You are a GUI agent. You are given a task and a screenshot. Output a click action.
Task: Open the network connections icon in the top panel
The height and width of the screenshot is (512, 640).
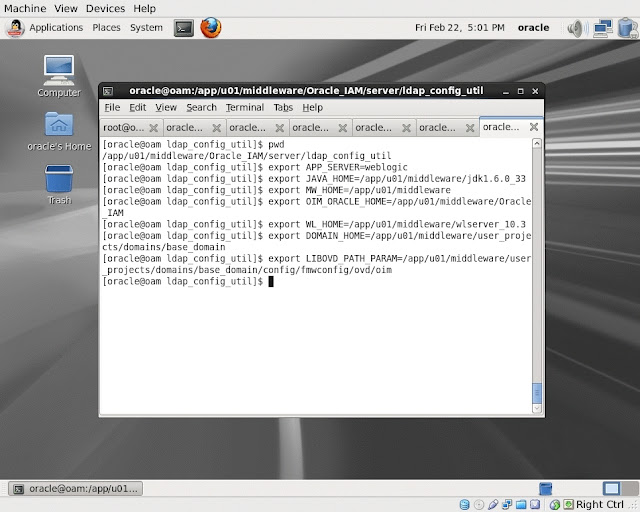pos(603,28)
